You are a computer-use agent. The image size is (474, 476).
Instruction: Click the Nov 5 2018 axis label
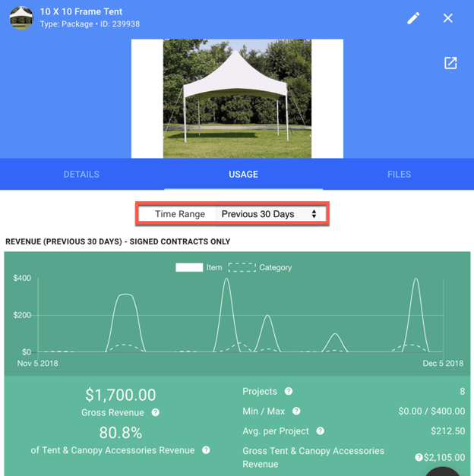tap(38, 364)
